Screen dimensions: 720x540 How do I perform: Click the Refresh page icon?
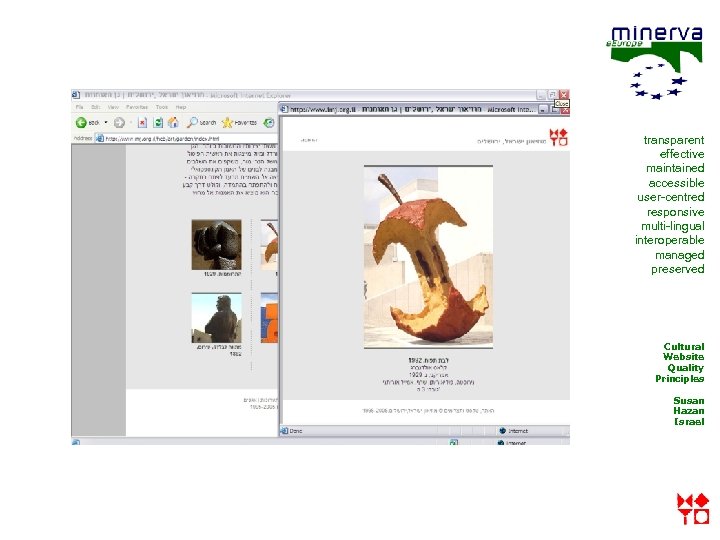tap(158, 123)
